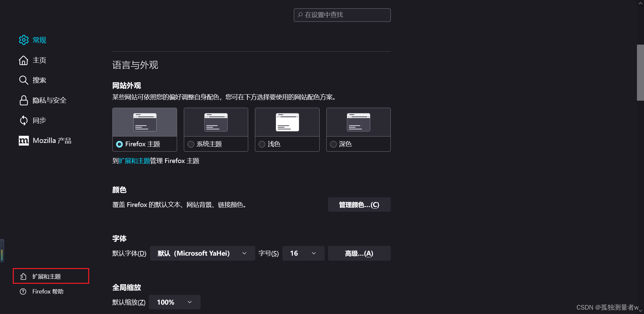
Task: Open the 搜索 (Search) settings category
Action: tap(39, 80)
